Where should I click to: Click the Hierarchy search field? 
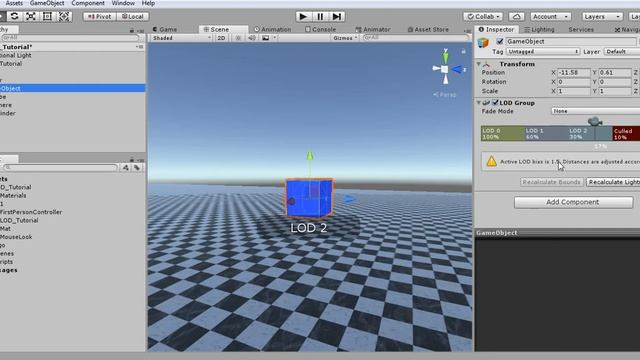tap(70, 38)
